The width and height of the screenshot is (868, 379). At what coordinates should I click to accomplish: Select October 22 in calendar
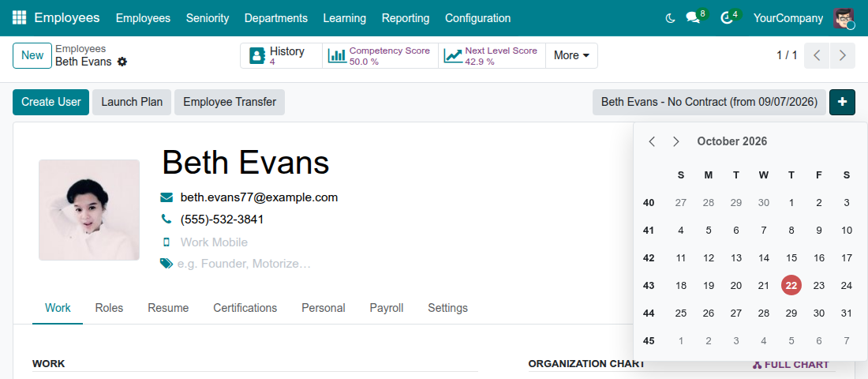791,285
